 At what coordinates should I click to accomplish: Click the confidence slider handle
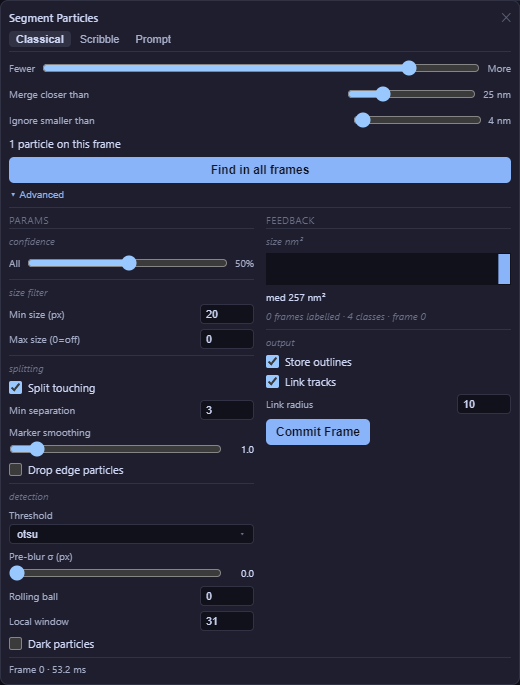coord(129,263)
